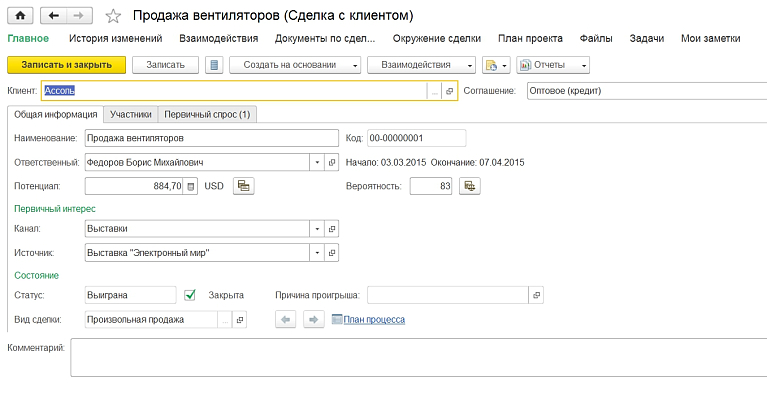Expand the Ответственный dropdown
This screenshot has height=400, width=767.
click(x=317, y=162)
